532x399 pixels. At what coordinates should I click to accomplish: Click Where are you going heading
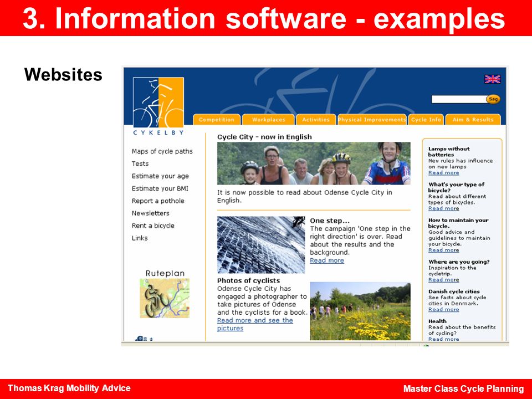(459, 262)
